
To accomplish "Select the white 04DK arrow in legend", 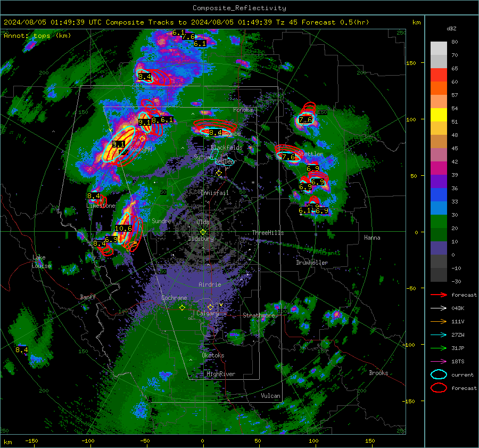I will 439,308.
